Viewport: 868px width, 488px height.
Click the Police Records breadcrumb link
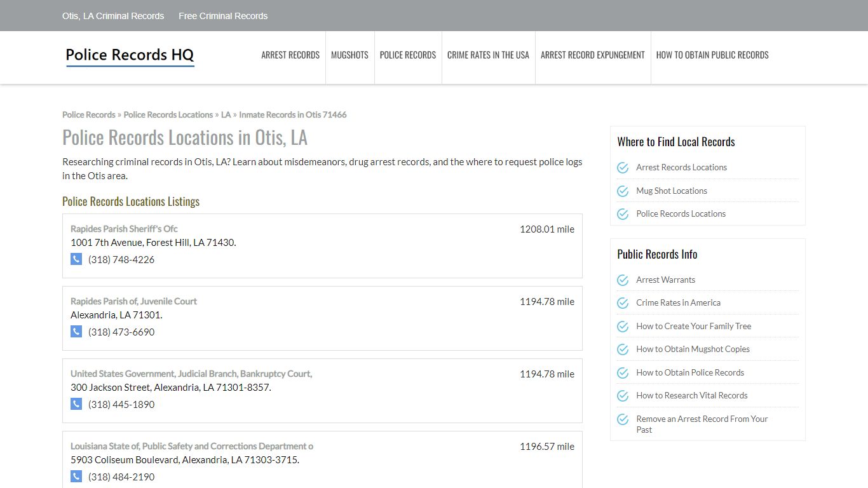(x=89, y=115)
